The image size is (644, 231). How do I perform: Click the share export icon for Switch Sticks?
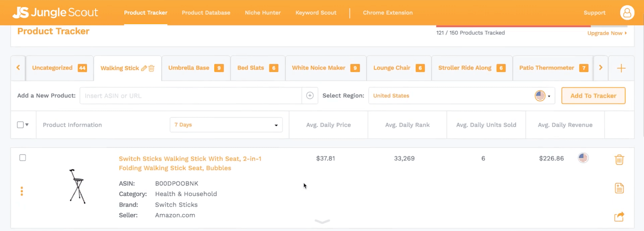tap(619, 217)
